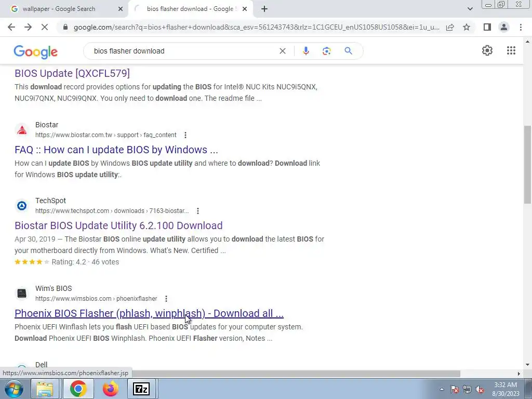Screen dimensions: 532x399
Task: Click the site security lock icon
Action: (x=65, y=27)
